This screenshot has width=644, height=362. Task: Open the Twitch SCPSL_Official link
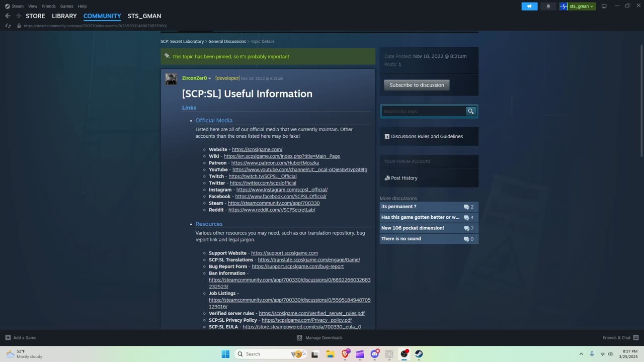(x=263, y=176)
